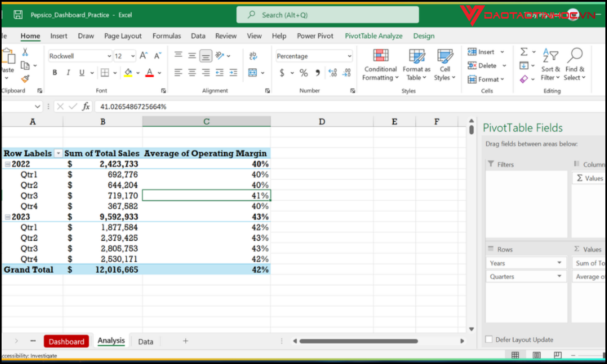The width and height of the screenshot is (607, 364).
Task: Open the Rockwell font name dropdown
Action: coord(109,56)
